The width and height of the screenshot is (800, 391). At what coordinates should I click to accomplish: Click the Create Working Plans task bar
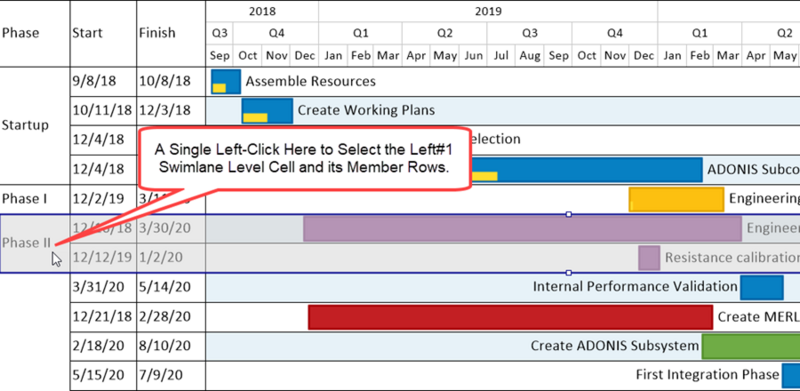(267, 111)
